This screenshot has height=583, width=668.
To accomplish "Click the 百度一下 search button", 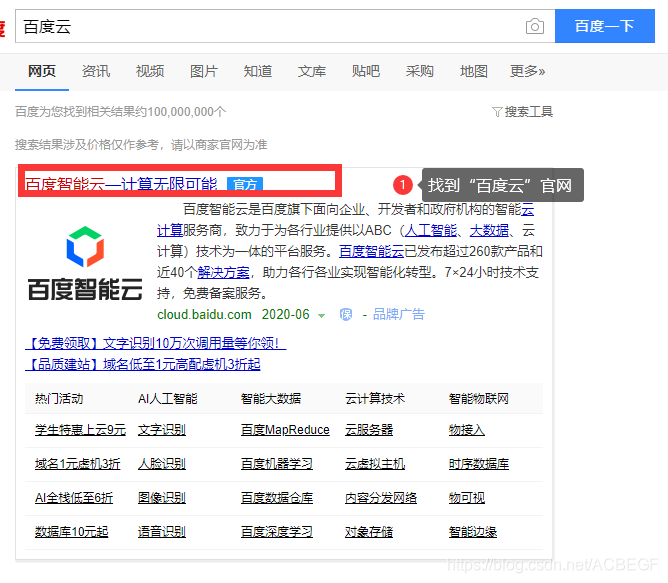I will [x=605, y=26].
